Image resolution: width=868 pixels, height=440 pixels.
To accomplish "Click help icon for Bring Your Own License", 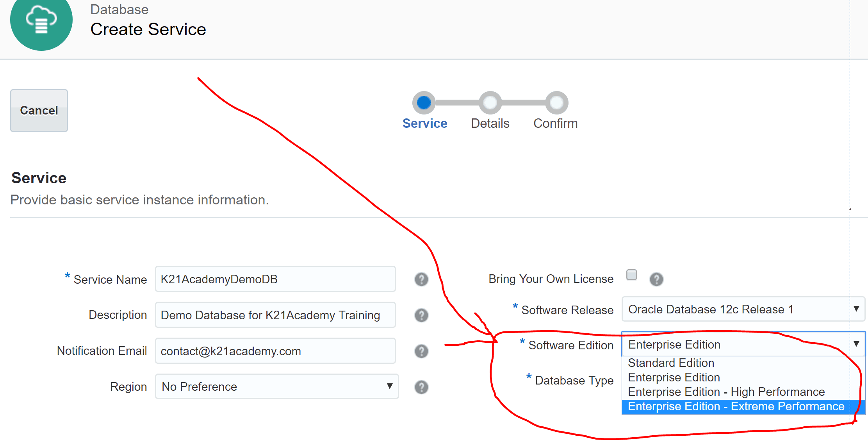I will 656,279.
